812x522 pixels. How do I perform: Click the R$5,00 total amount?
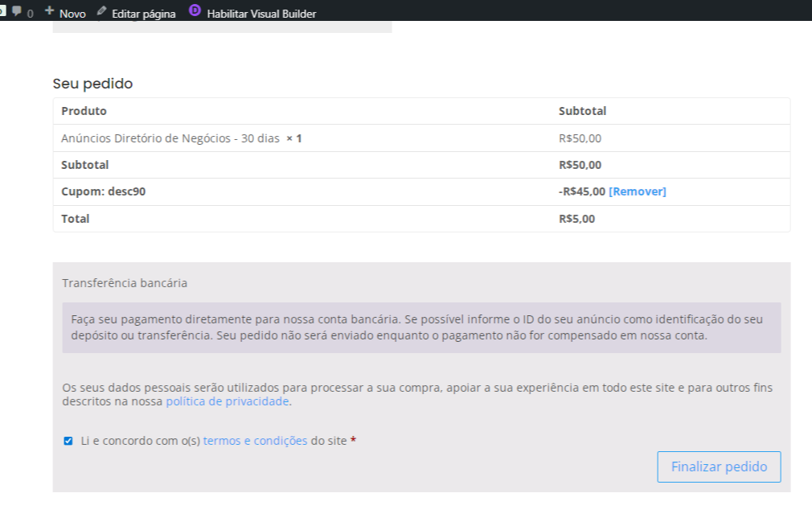point(576,219)
